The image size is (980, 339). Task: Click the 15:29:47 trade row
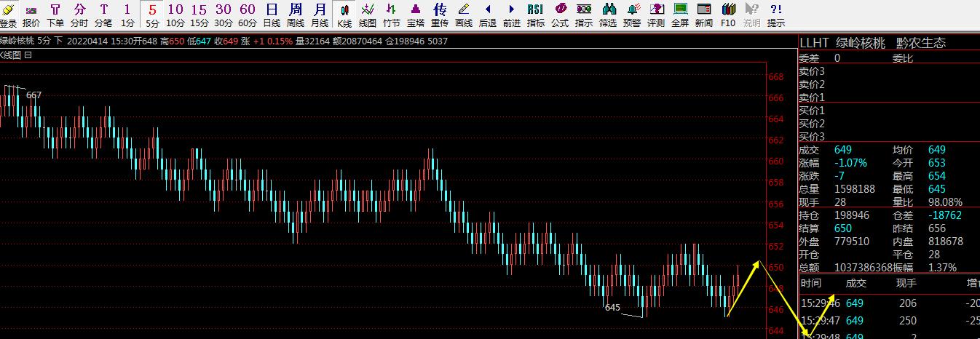tap(890, 321)
